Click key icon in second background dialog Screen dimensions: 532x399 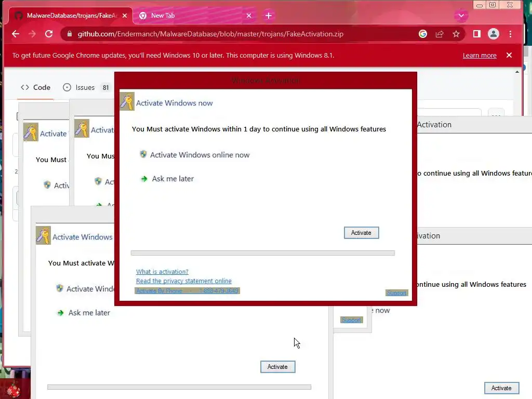82,128
